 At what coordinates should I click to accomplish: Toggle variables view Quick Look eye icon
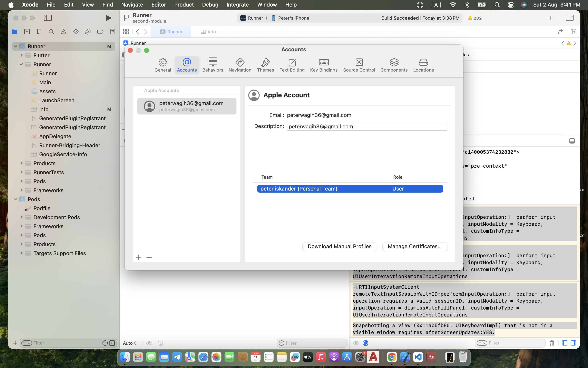[149, 343]
